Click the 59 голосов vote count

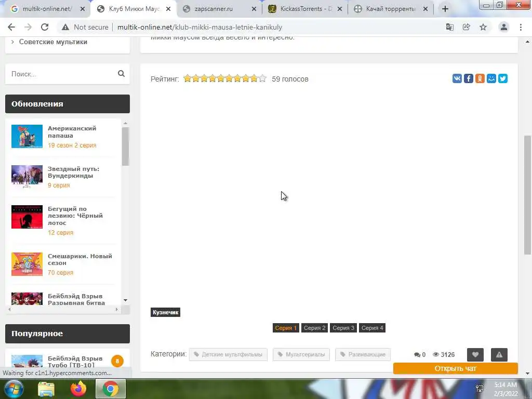290,79
